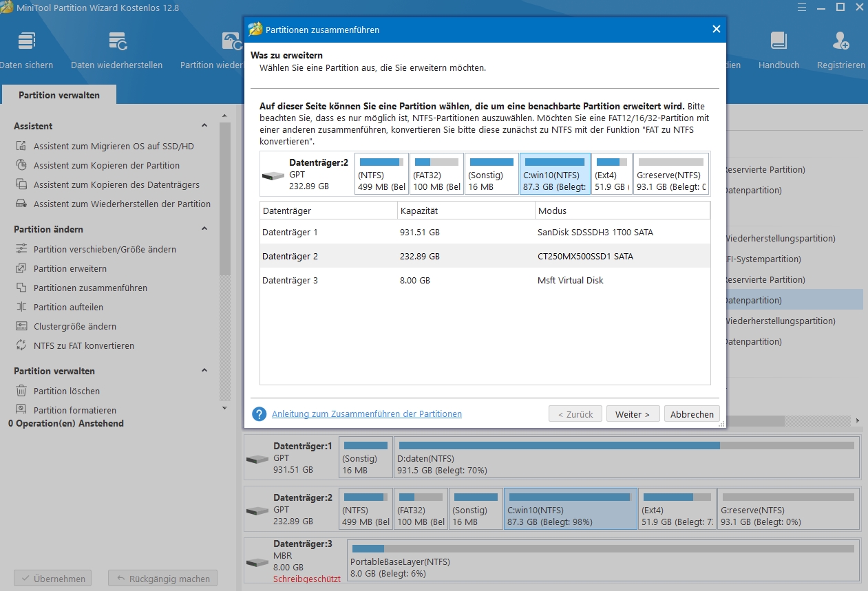Image resolution: width=868 pixels, height=591 pixels.
Task: Click sidebar scrollbar down arrow
Action: (224, 408)
